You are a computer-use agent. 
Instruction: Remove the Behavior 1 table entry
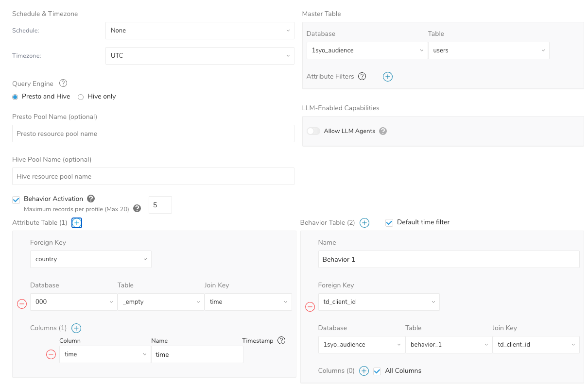point(310,307)
